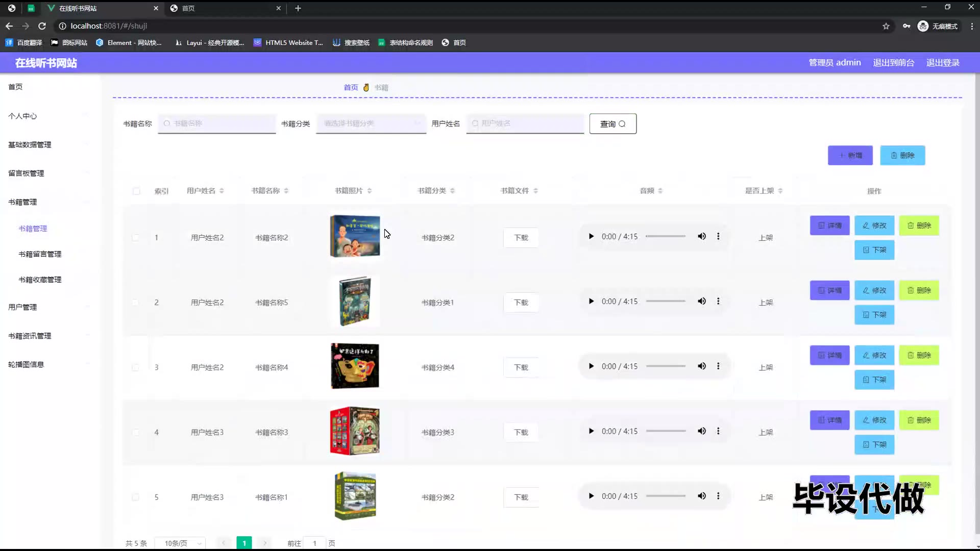Expand 基础数据管理 sidebar menu
Image resolution: width=980 pixels, height=551 pixels.
30,145
